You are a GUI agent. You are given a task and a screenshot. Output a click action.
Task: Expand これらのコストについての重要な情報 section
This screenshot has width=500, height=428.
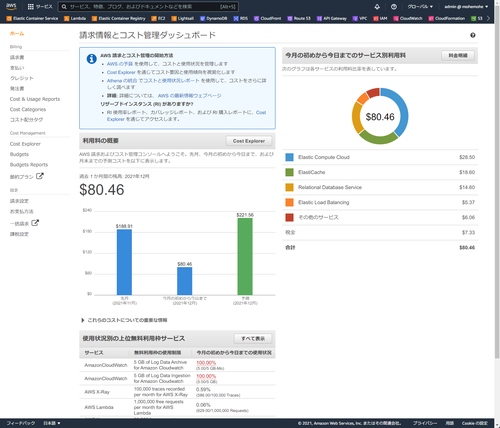coord(124,320)
